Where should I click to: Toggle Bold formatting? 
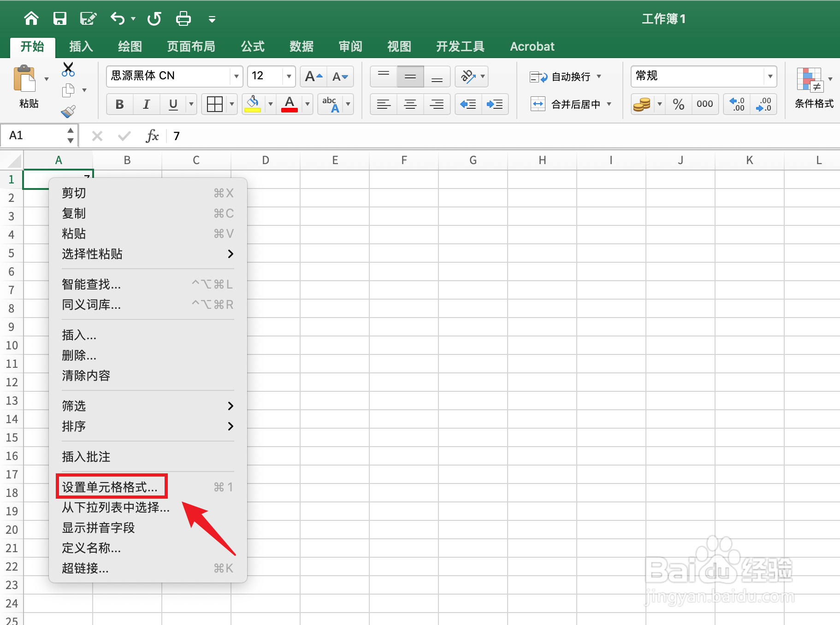(x=120, y=104)
